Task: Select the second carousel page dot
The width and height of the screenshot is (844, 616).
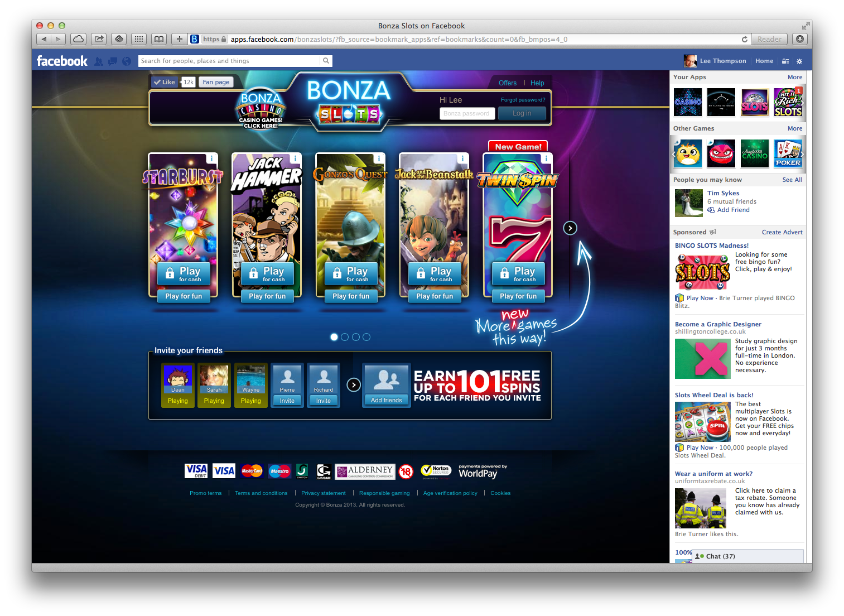Action: (x=345, y=337)
